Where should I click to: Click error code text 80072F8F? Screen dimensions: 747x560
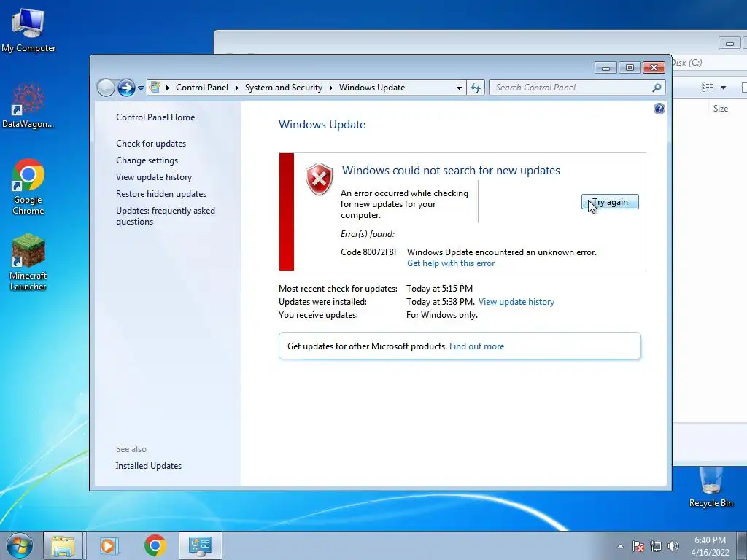pyautogui.click(x=381, y=252)
